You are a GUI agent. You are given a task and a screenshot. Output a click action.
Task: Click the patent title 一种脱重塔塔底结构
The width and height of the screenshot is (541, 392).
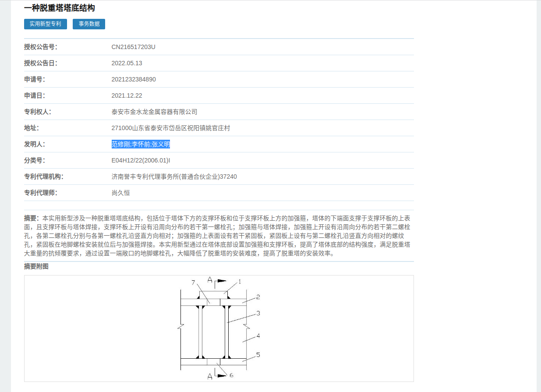tap(60, 8)
